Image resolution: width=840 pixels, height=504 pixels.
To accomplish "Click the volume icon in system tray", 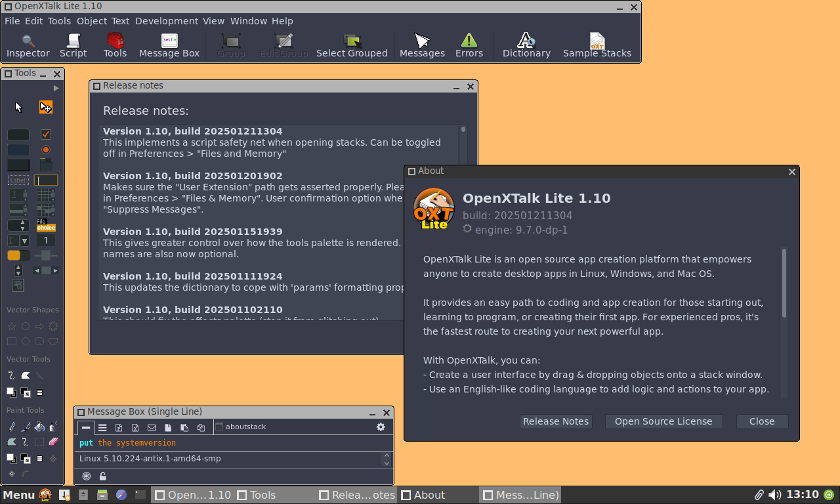I will [774, 495].
